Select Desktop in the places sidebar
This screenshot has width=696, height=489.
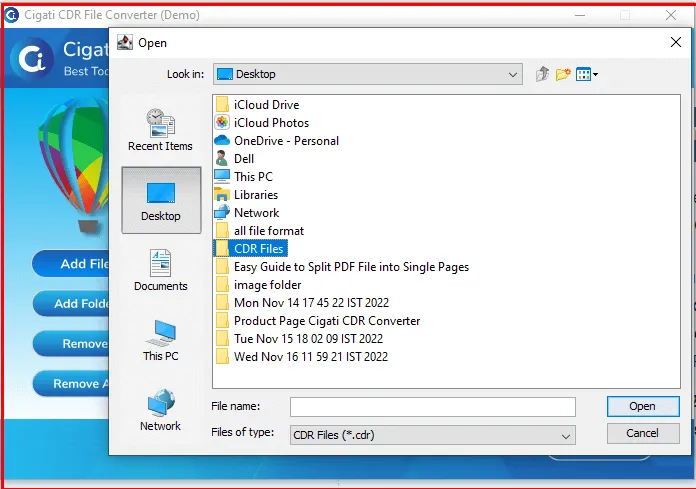[x=161, y=200]
